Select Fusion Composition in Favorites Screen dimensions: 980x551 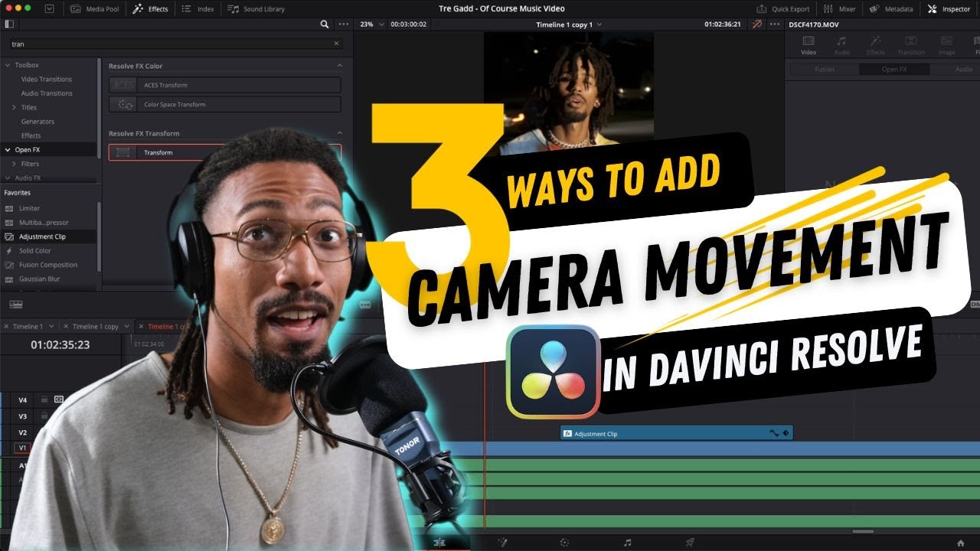click(48, 265)
